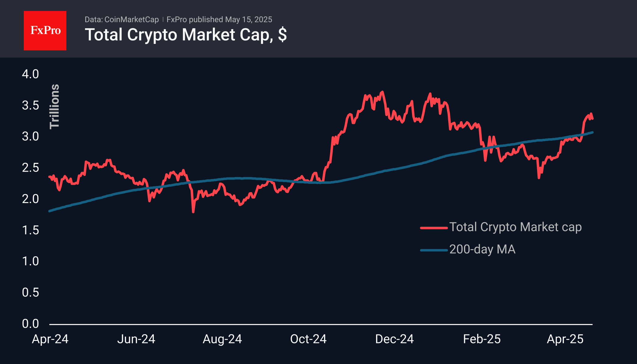Click the red line legend swatch
The image size is (637, 364).
pyautogui.click(x=434, y=228)
